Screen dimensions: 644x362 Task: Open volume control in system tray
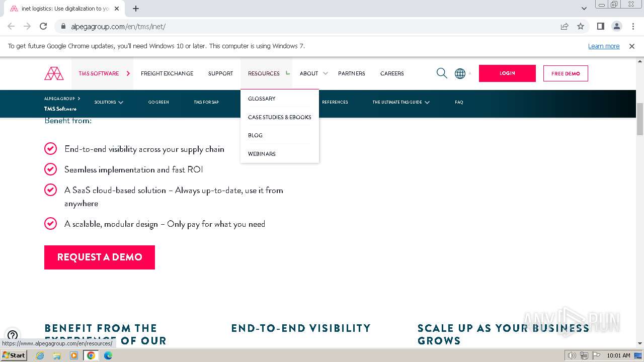coord(572,355)
